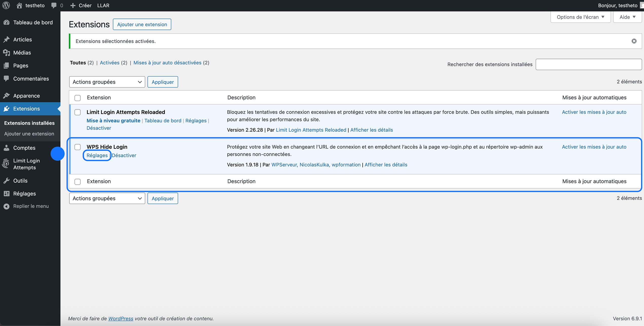Click Ajouter une extension button

click(x=142, y=24)
